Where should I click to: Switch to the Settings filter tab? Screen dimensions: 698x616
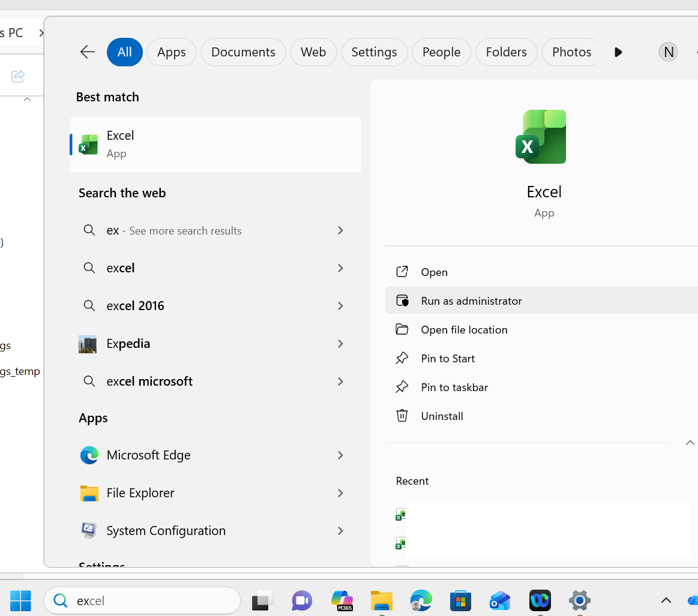(x=374, y=52)
